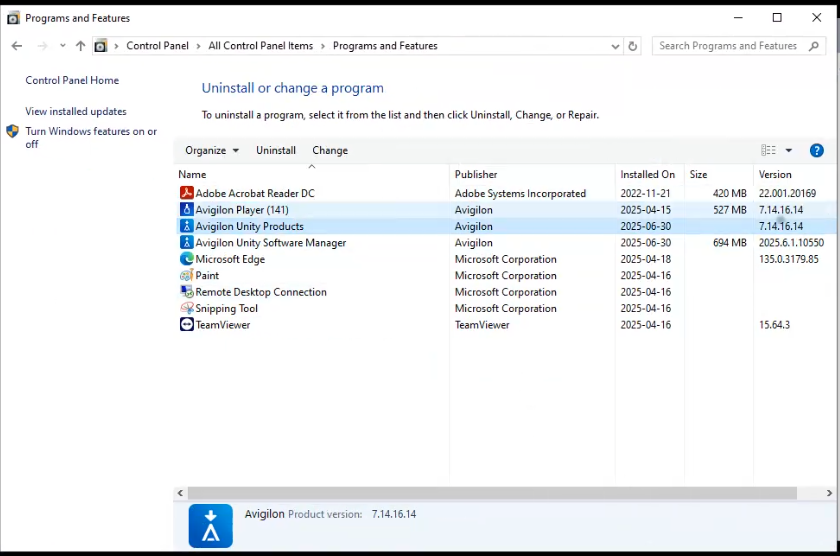Click the Adobe Acrobat Reader DC icon

pyautogui.click(x=186, y=193)
